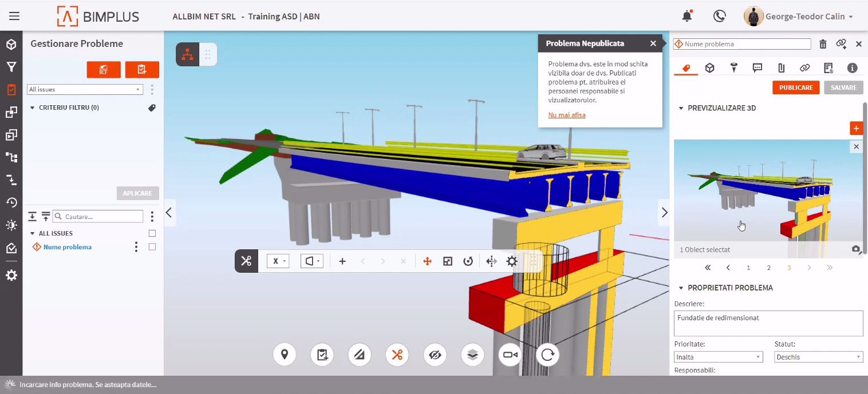Switch to the attachments paperclip tab
This screenshot has height=394, width=868.
[781, 68]
